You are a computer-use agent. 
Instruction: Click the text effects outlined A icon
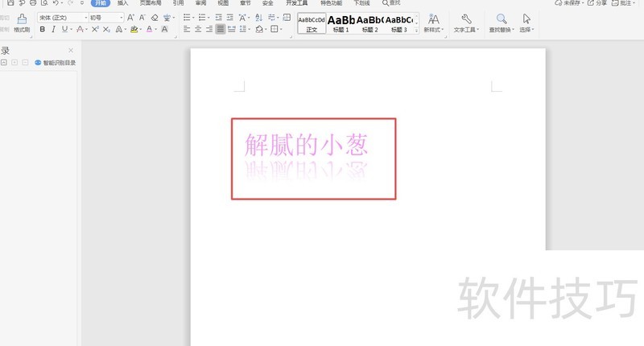click(118, 29)
